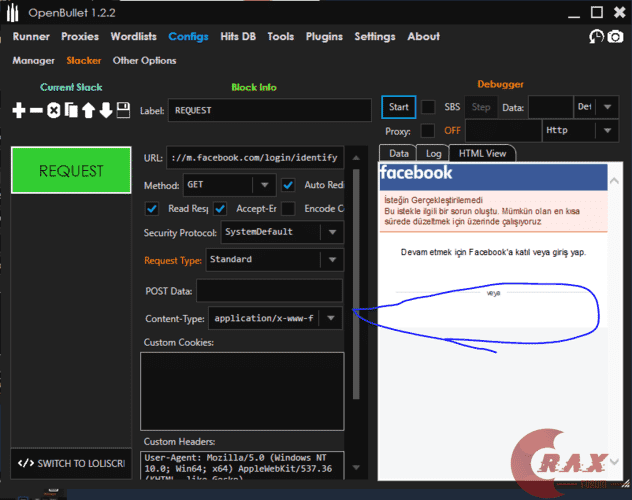The image size is (632, 500).
Task: Close the OpenBullet window
Action: [620, 12]
